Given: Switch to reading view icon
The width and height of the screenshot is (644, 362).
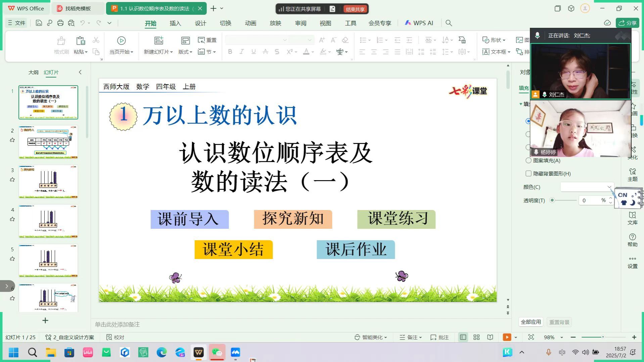Looking at the screenshot, I should click(x=490, y=337).
